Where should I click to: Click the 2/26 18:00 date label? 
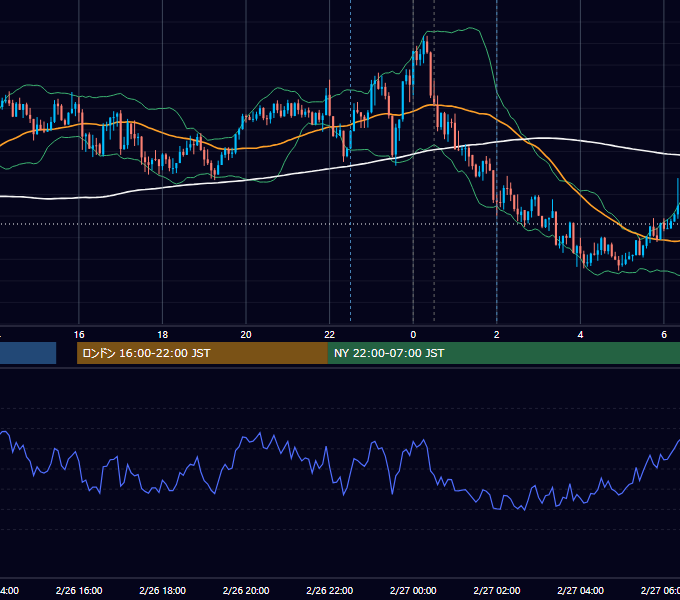[x=162, y=590]
